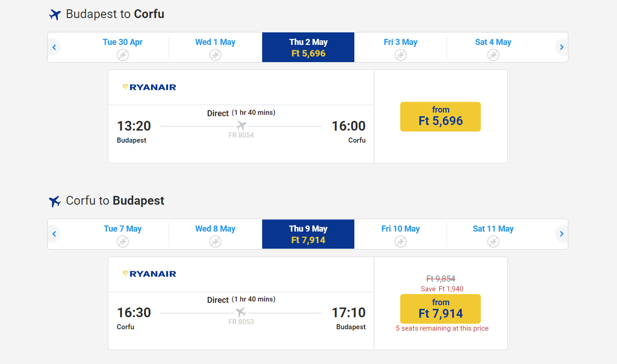This screenshot has width=617, height=364.
Task: Click Ryanair logo on Budapest to Corfu card
Action: click(149, 87)
